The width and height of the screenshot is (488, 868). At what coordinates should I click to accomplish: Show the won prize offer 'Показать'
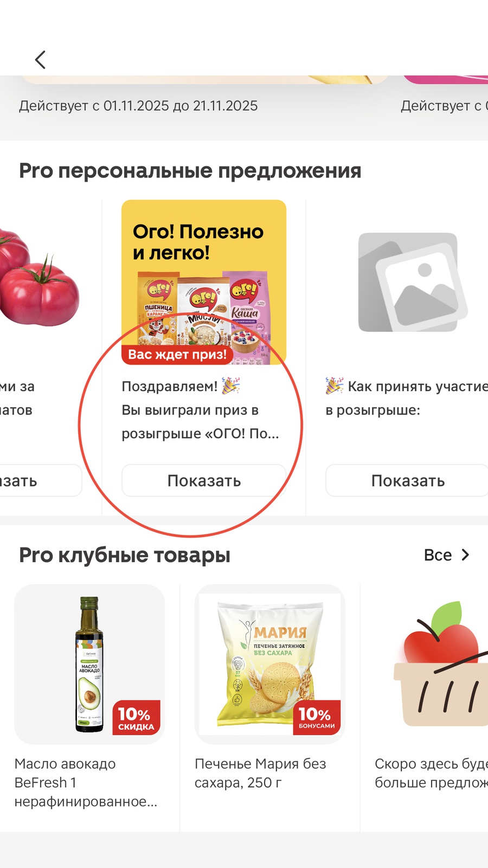coord(204,481)
